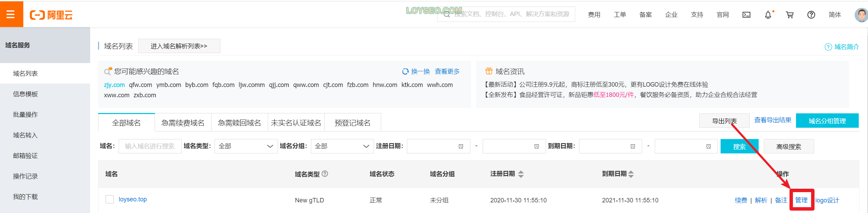868x213 pixels.
Task: Switch to 未实名认证域名 tab
Action: [x=296, y=123]
